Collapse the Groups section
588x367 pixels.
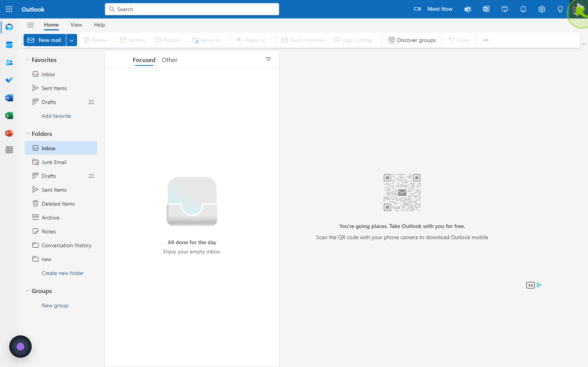coord(28,291)
